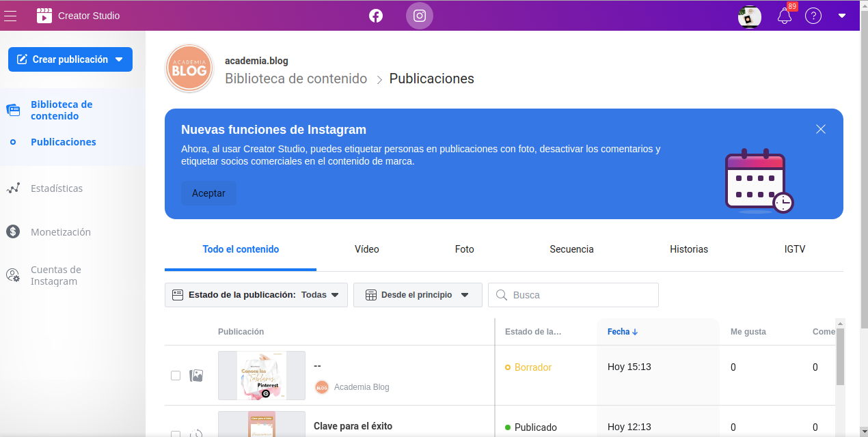Click the content table vertical scrollbar
This screenshot has width=868, height=437.
tap(841, 357)
